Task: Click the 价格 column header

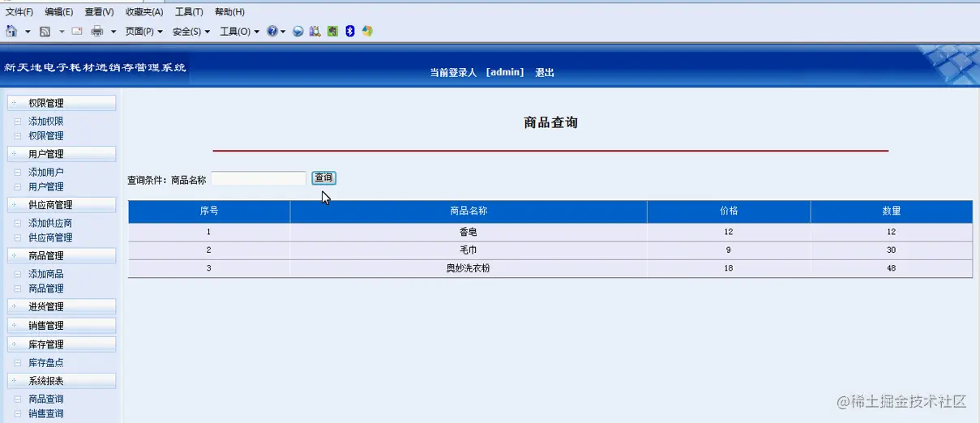Action: coord(729,211)
